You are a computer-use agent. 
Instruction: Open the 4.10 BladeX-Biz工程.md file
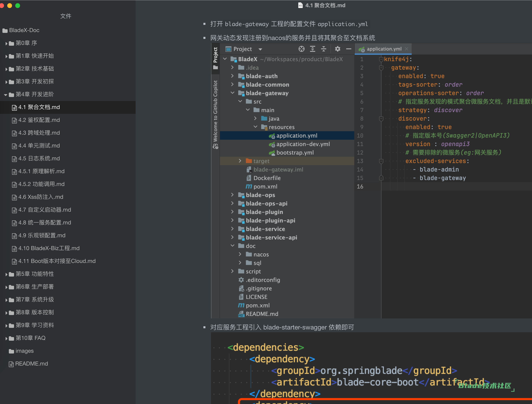(x=68, y=248)
